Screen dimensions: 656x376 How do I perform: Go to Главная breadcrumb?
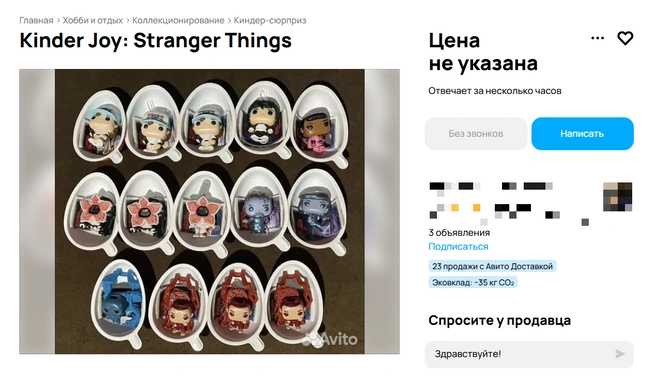[36, 20]
